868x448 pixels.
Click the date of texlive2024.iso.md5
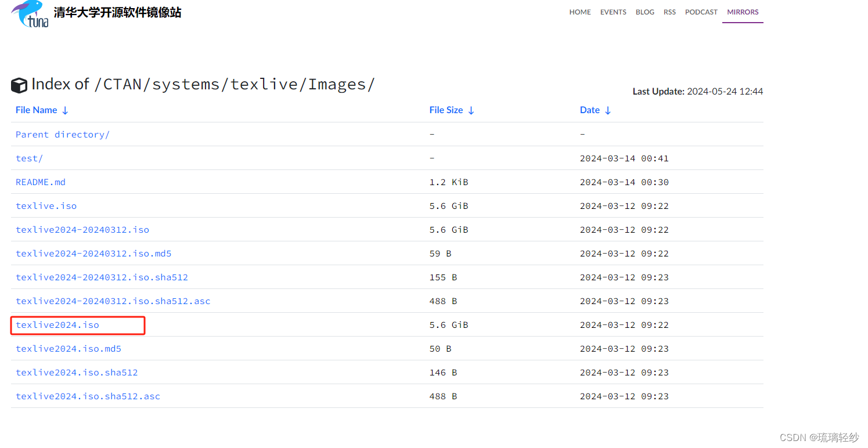(624, 349)
